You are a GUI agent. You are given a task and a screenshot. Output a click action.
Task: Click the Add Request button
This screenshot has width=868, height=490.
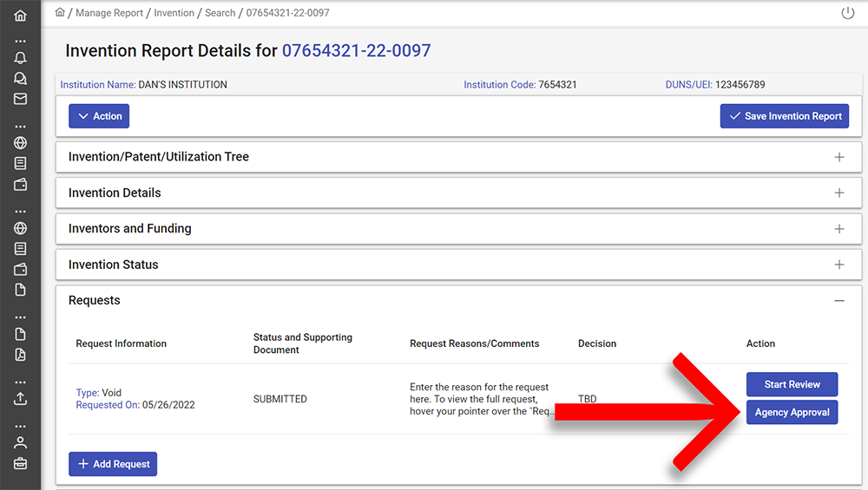pos(113,464)
